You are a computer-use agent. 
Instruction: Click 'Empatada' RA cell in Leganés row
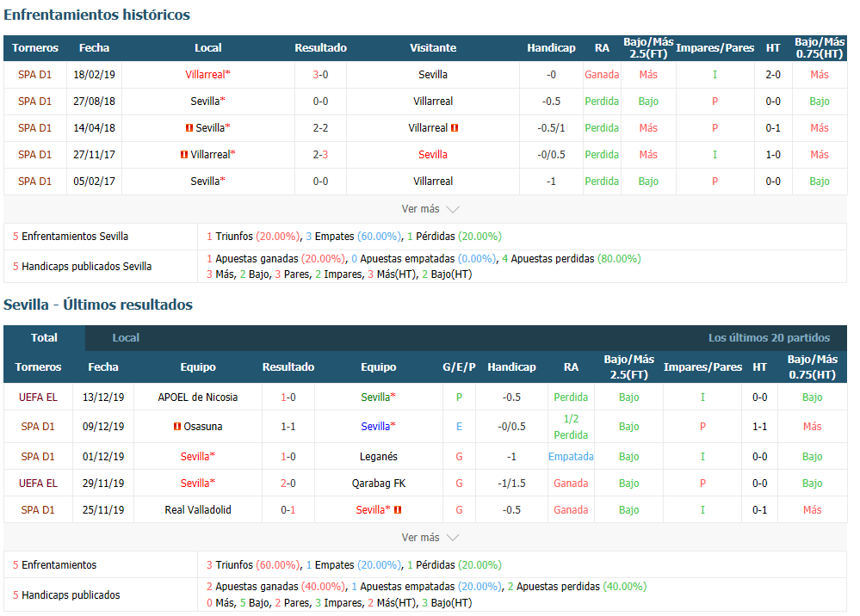(x=571, y=457)
